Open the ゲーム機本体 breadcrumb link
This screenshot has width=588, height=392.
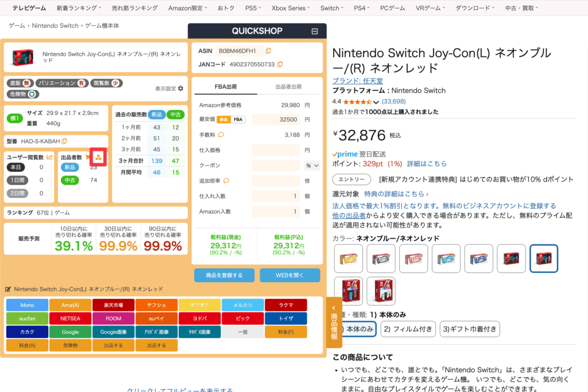[102, 25]
